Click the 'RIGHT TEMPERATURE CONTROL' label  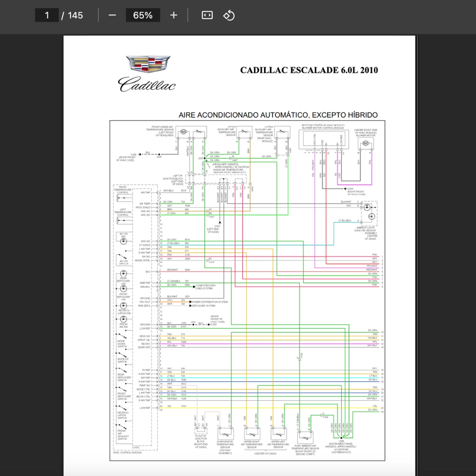click(x=123, y=190)
